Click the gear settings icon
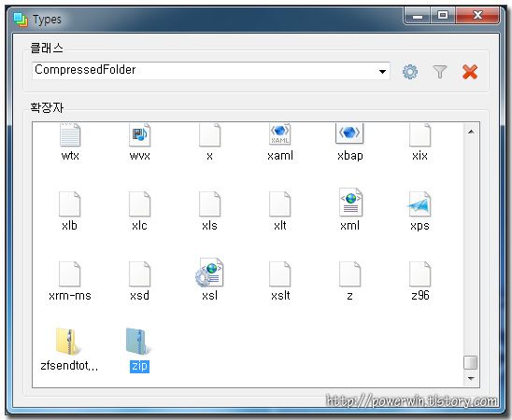 (x=410, y=72)
